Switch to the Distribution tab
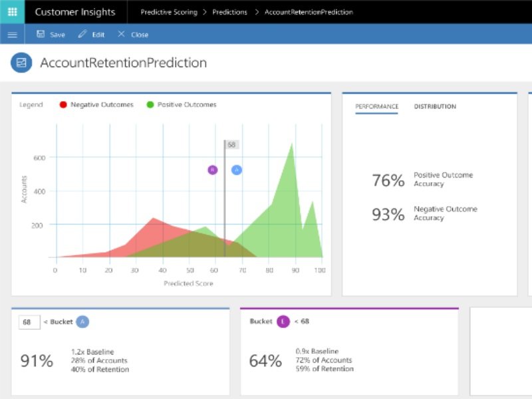Screen dimensions: 532x399 tap(435, 106)
